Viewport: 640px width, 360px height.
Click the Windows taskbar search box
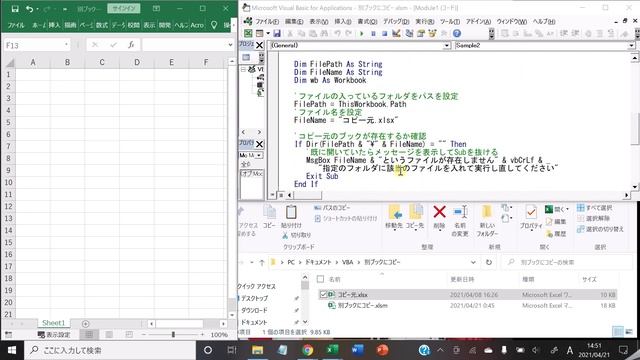click(110, 350)
